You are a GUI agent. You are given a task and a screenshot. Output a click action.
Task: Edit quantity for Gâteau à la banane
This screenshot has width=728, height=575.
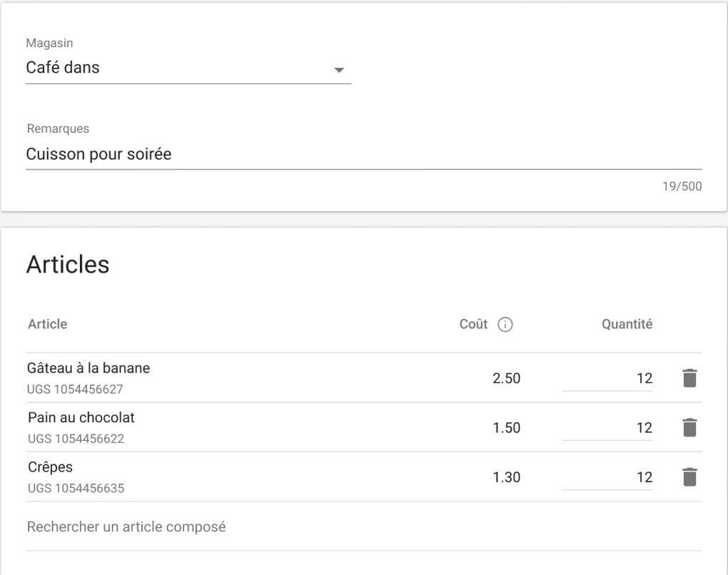click(607, 379)
